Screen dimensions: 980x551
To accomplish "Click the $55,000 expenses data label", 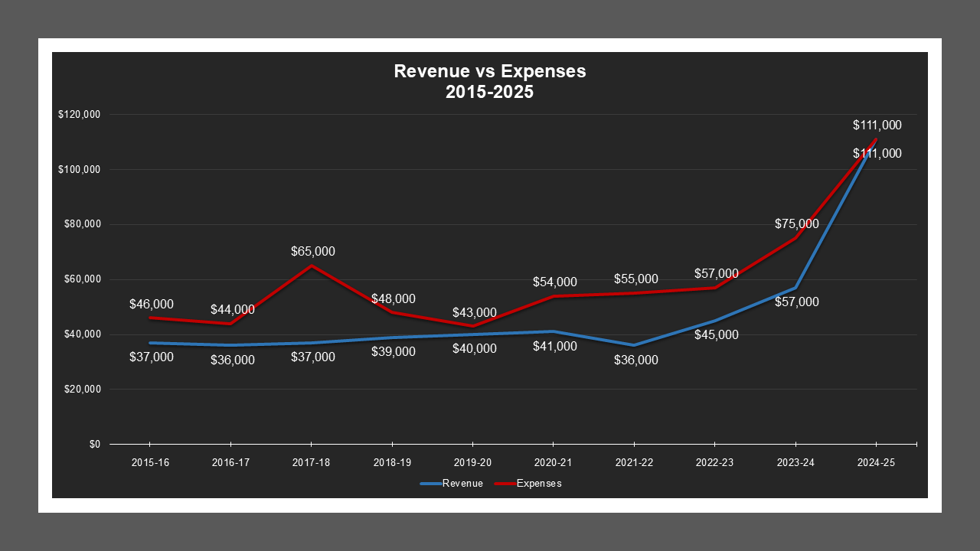I will pyautogui.click(x=635, y=279).
